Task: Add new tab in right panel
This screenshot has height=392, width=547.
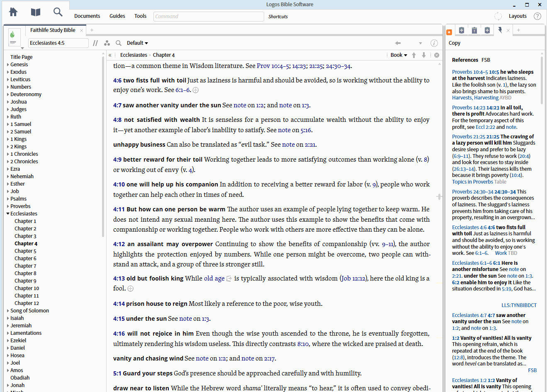Action: [518, 30]
